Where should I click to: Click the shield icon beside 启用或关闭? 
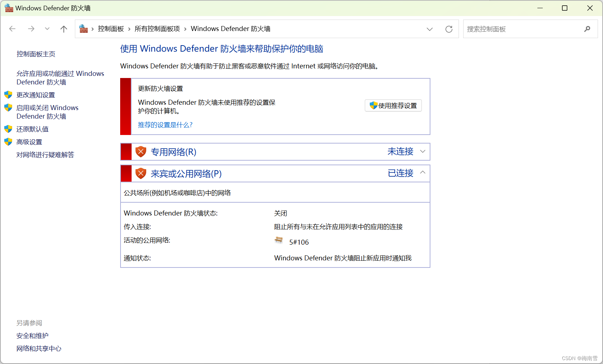pos(8,108)
